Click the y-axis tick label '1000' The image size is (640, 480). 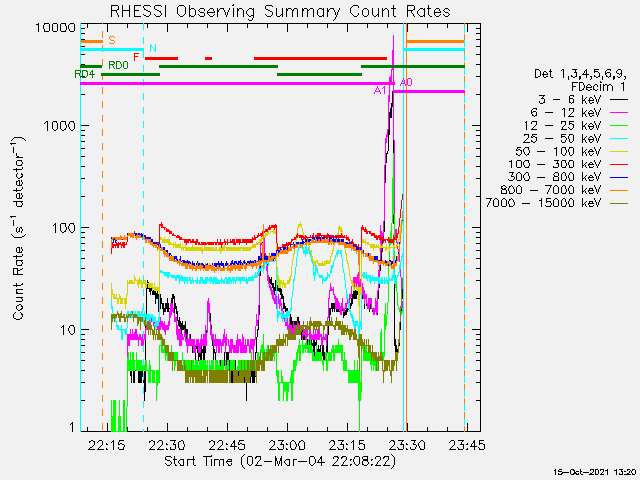point(60,126)
